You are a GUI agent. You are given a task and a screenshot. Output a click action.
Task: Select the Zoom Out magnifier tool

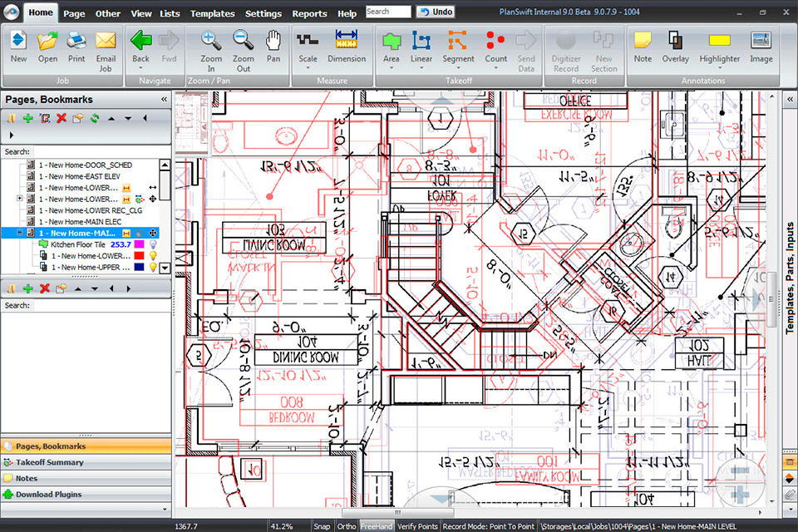point(244,51)
